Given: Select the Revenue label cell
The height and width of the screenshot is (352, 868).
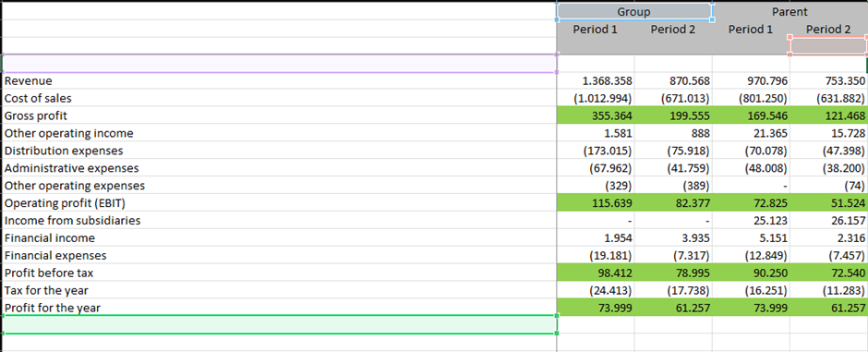Looking at the screenshot, I should coord(279,80).
